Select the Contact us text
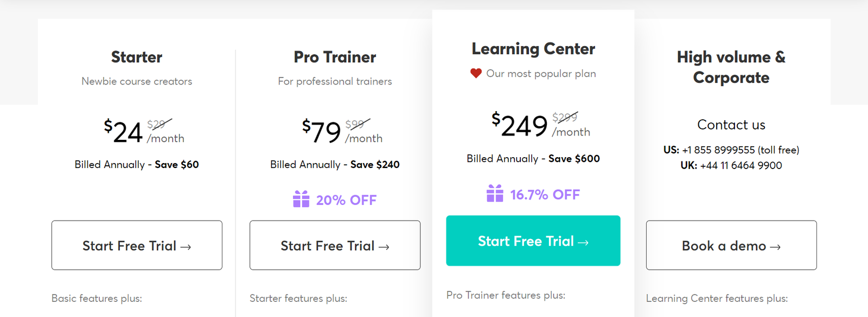 pos(731,125)
